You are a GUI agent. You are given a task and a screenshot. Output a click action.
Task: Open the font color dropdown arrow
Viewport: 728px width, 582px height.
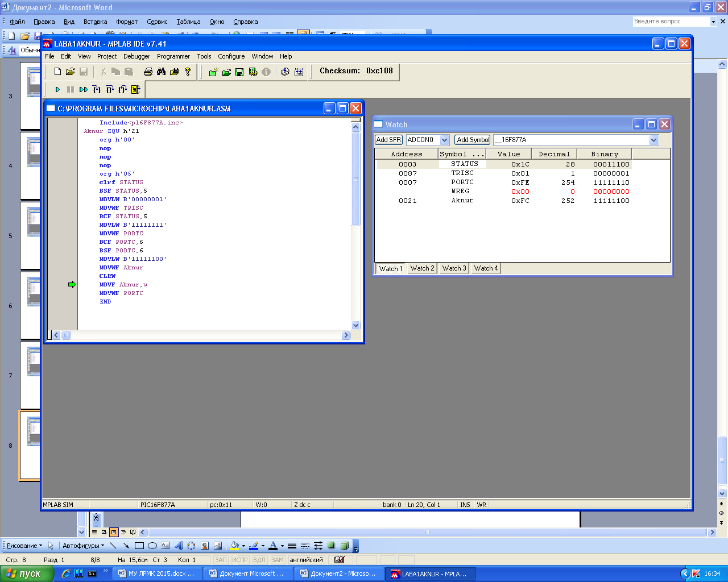[282, 546]
